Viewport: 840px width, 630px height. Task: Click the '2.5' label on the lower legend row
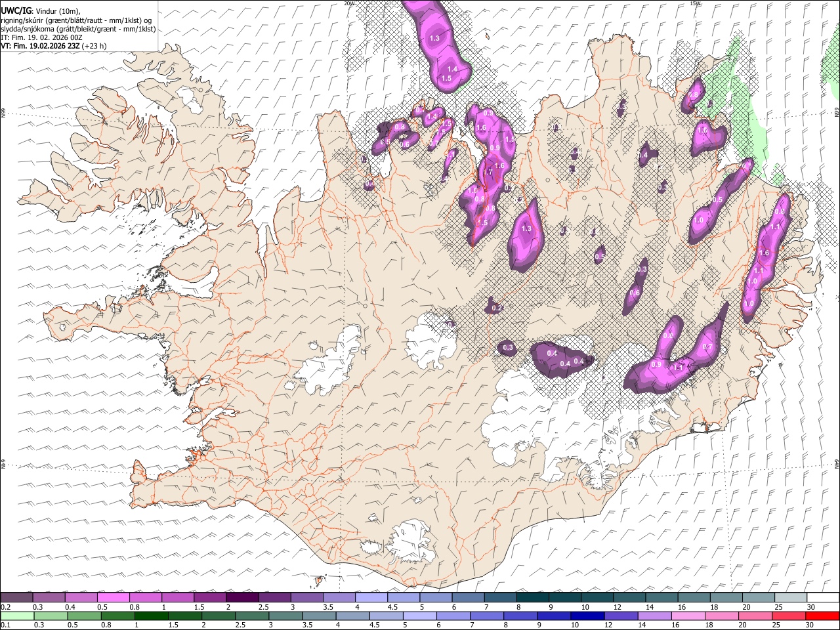coord(240,625)
